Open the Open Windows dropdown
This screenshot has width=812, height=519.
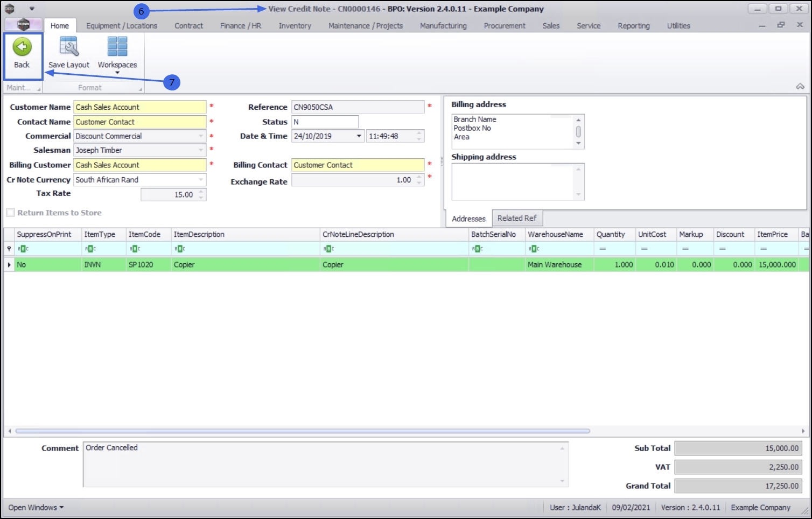36,507
